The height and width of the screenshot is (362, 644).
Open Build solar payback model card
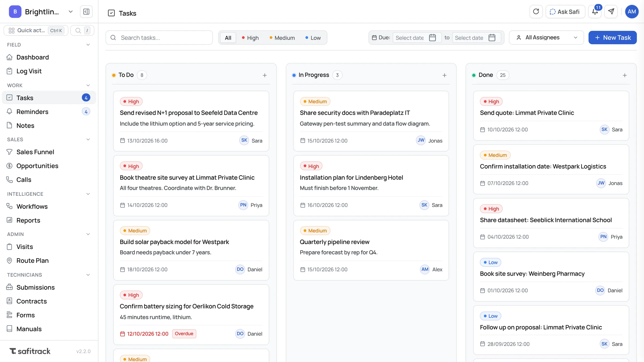click(191, 250)
